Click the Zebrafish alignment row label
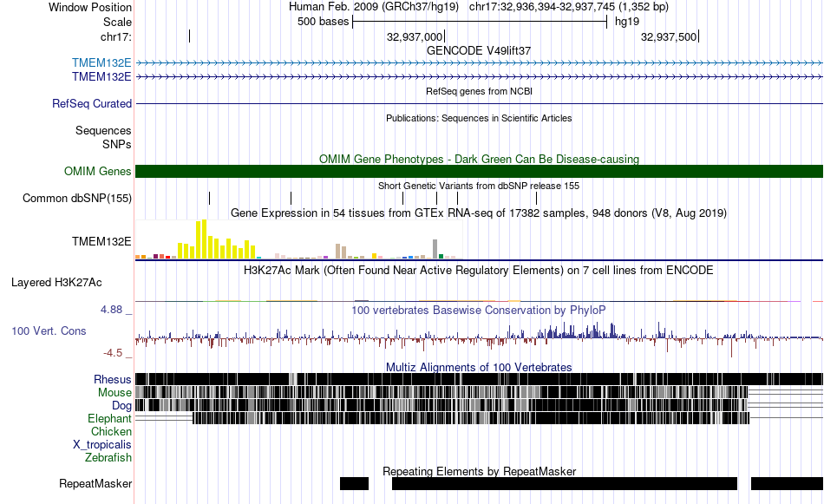The height and width of the screenshot is (504, 824). point(108,457)
